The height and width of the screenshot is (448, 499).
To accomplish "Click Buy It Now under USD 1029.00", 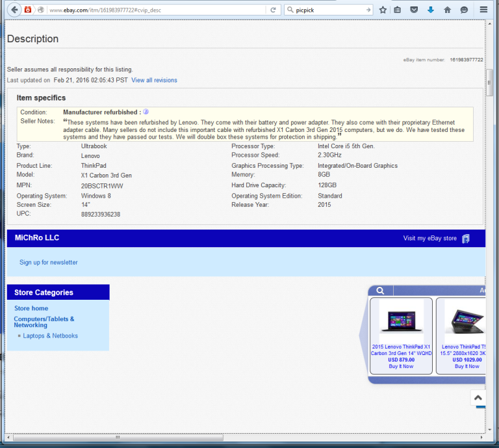I will click(467, 367).
